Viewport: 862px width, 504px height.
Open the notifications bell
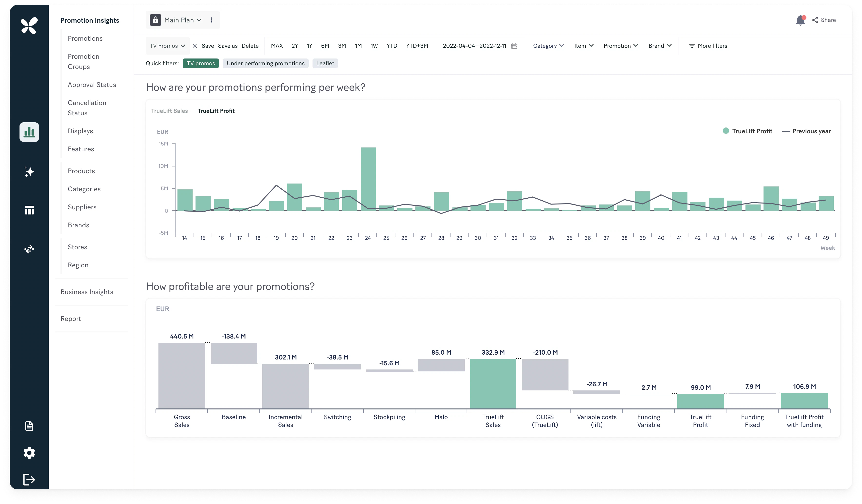800,20
